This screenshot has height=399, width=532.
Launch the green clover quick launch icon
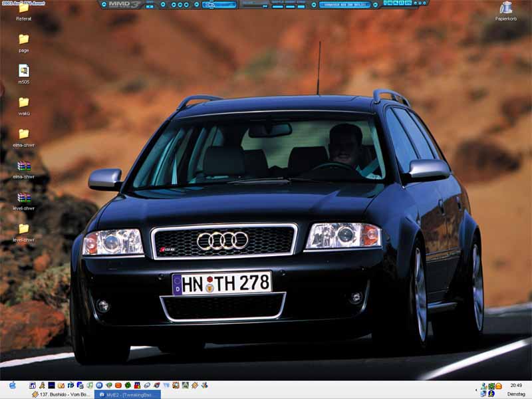pos(128,386)
